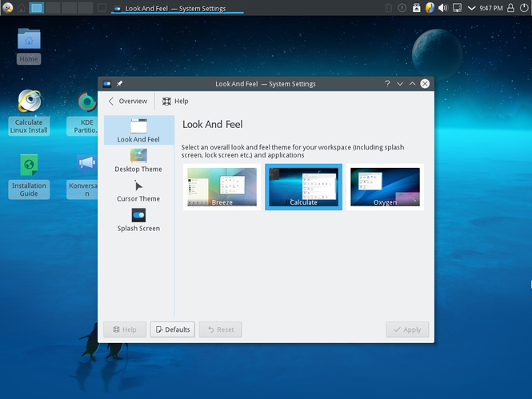
Task: Choose the Breeze look and feel theme
Action: 222,187
